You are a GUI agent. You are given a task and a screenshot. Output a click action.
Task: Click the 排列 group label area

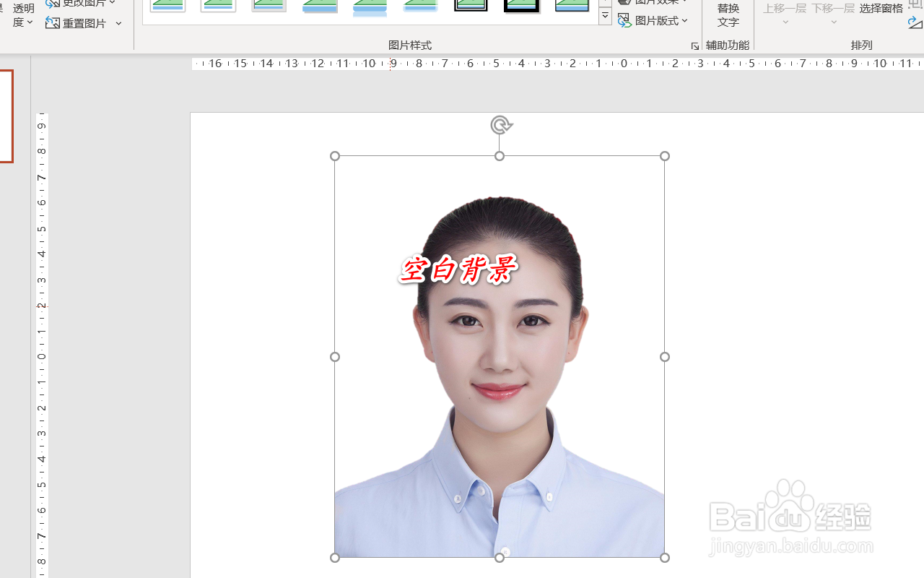[861, 45]
